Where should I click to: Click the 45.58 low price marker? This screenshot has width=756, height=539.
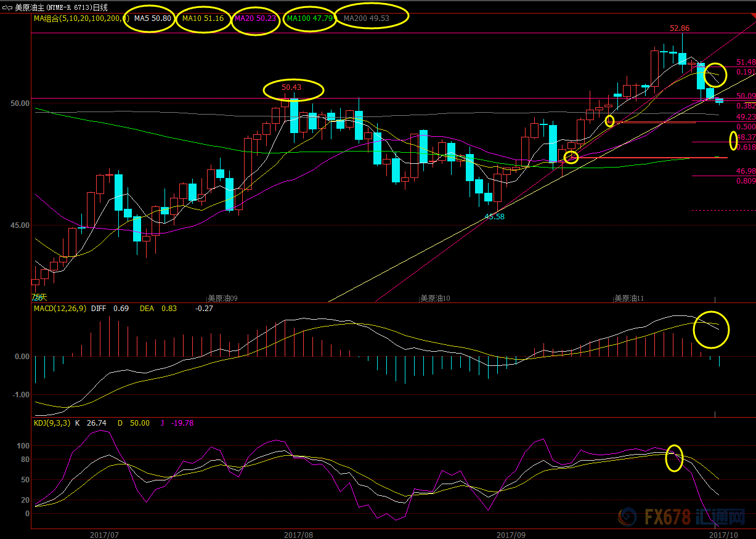tap(494, 217)
